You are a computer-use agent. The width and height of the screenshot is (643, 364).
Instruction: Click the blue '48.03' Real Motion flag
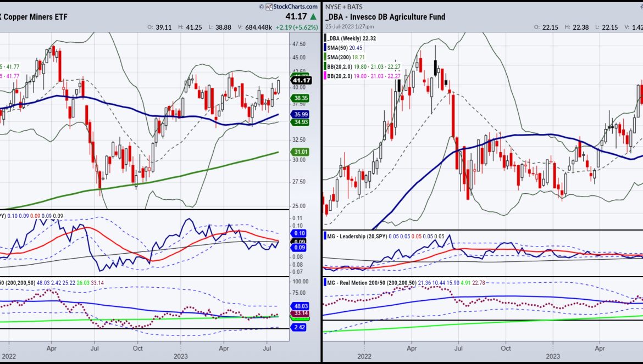pos(301,306)
